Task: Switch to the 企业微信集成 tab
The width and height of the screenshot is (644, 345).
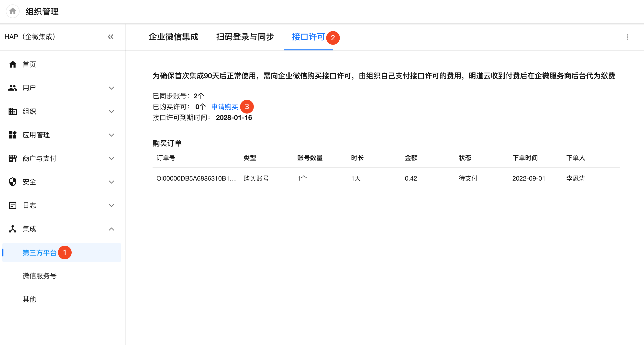Action: [173, 37]
